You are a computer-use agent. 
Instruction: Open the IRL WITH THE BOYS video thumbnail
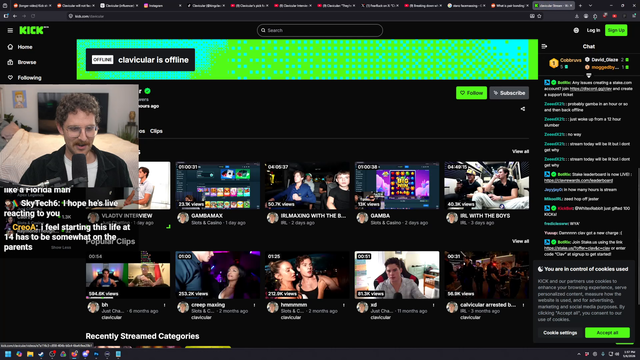(x=487, y=185)
